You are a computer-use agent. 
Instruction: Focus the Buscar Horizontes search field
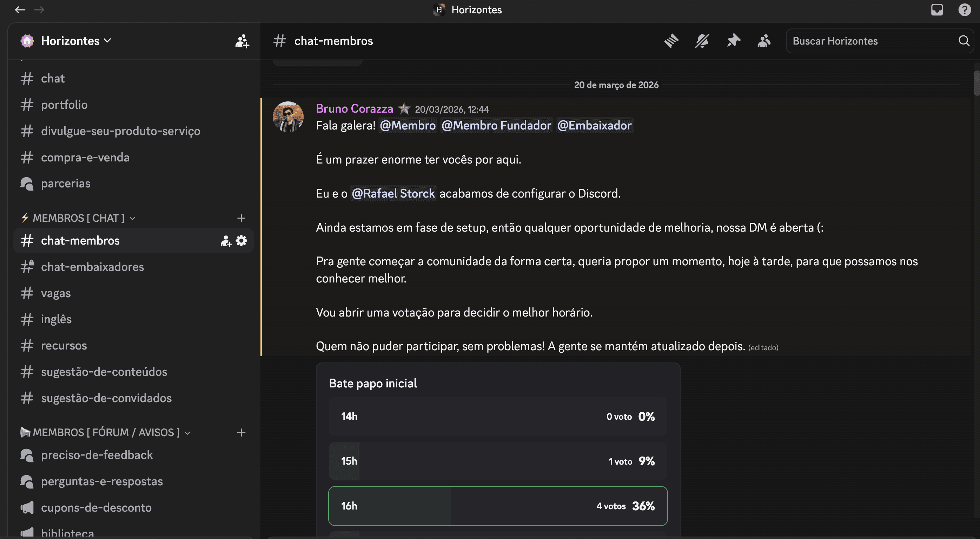tap(871, 41)
